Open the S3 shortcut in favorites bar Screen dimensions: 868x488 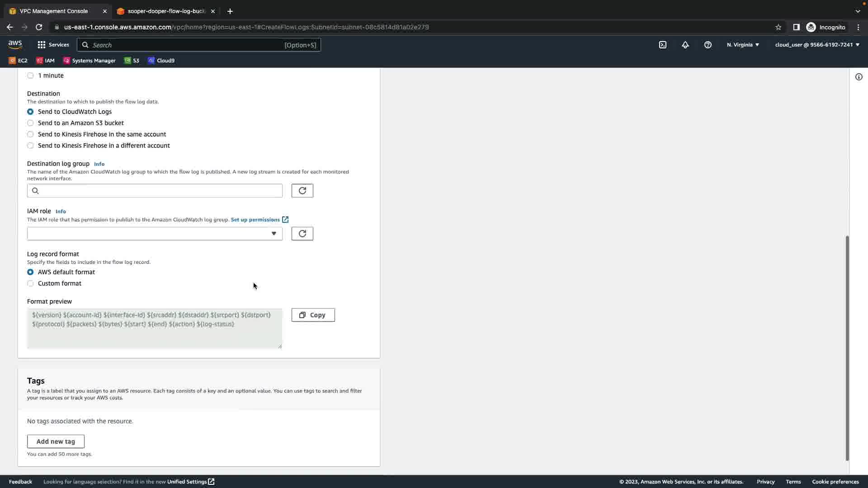(x=132, y=61)
